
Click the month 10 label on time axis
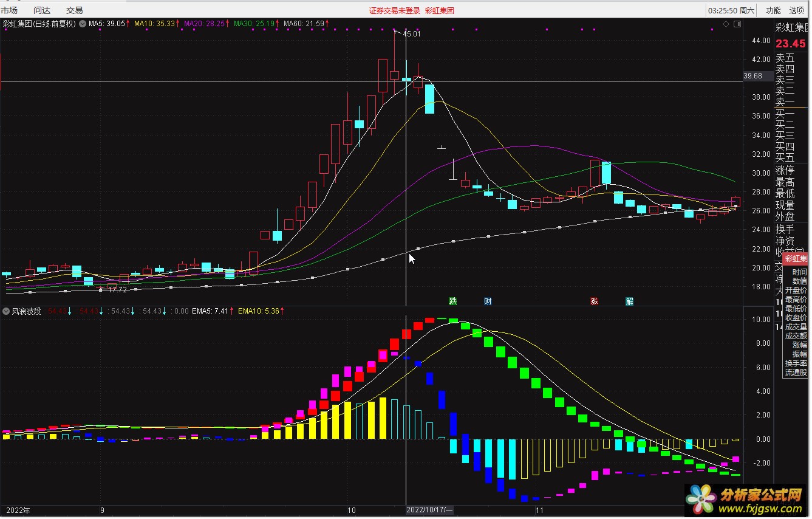tap(352, 510)
